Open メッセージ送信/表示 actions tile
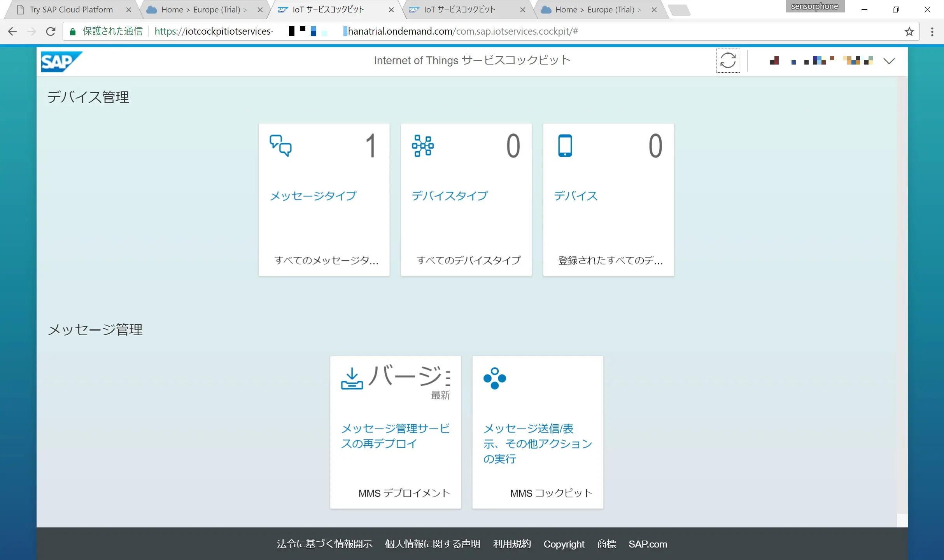The height and width of the screenshot is (560, 944). (538, 432)
